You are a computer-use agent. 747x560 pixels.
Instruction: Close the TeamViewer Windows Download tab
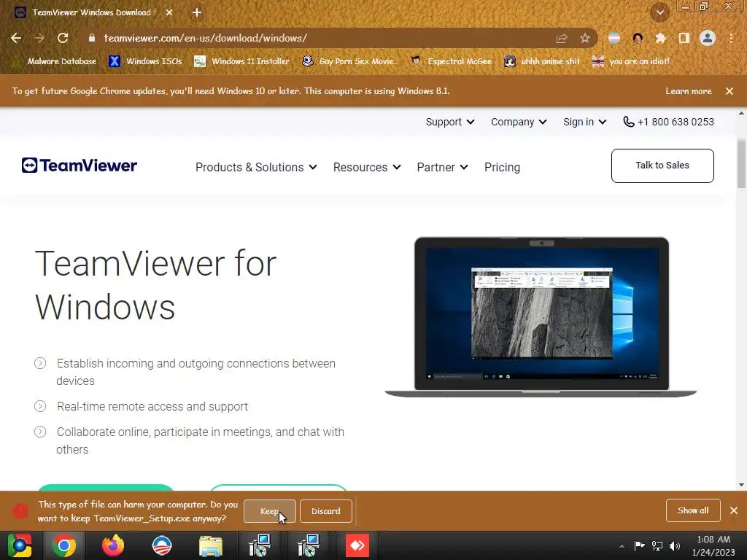[x=169, y=13]
